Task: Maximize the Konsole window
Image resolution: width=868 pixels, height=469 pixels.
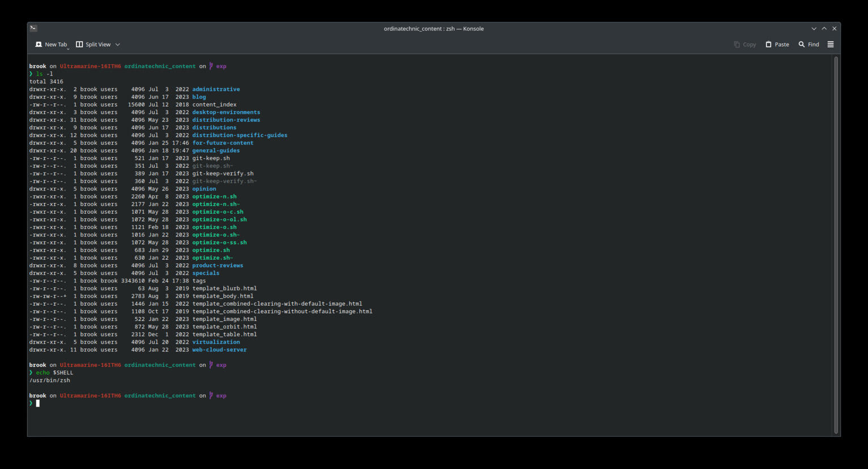Action: pyautogui.click(x=824, y=28)
